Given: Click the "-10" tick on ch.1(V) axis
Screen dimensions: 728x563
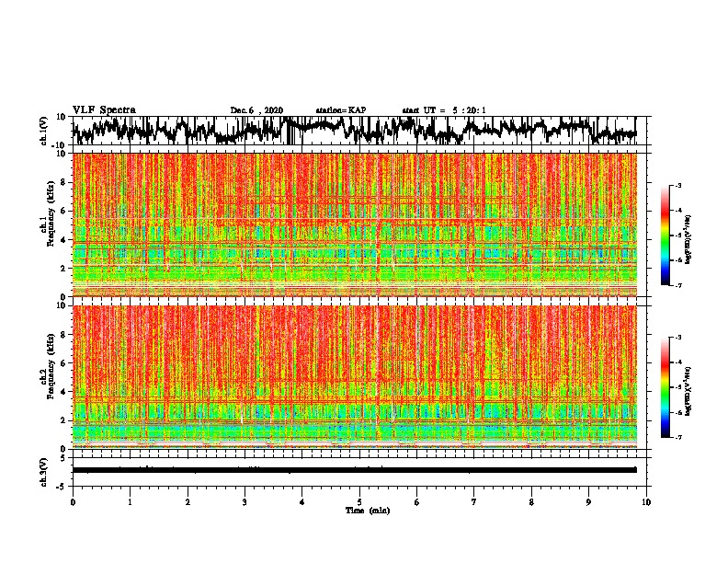Looking at the screenshot, I should click(x=60, y=145).
